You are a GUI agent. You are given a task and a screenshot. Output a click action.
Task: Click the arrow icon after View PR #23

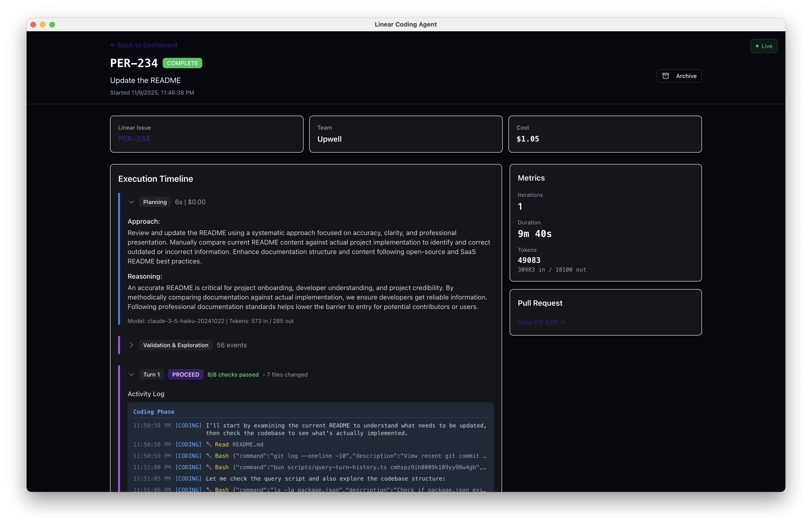pyautogui.click(x=562, y=322)
